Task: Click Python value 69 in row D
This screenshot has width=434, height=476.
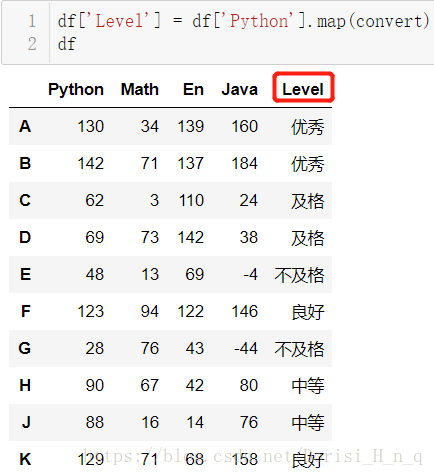Action: pos(95,237)
